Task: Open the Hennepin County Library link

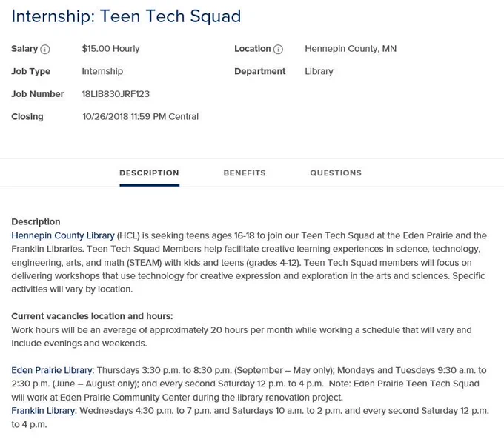Action: tap(63, 235)
